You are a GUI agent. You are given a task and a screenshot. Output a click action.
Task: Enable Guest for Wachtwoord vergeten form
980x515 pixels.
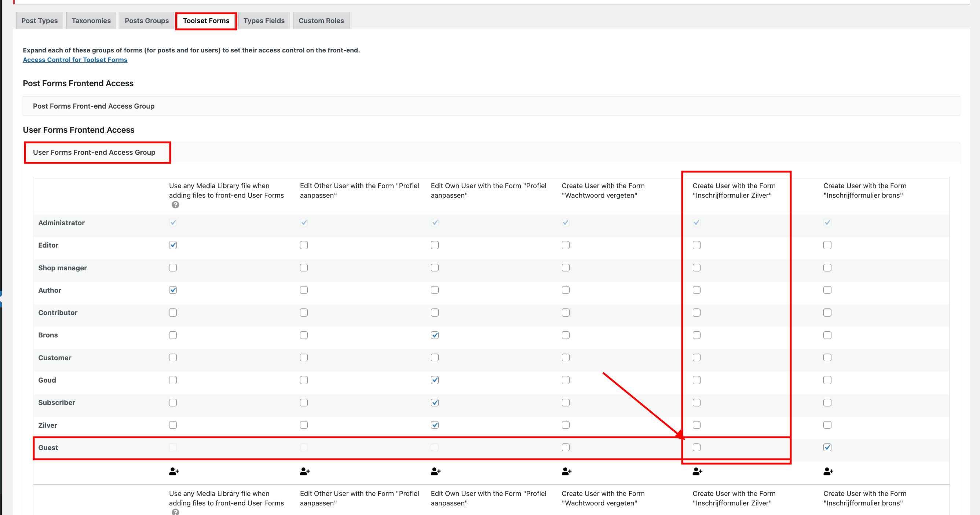(x=566, y=447)
